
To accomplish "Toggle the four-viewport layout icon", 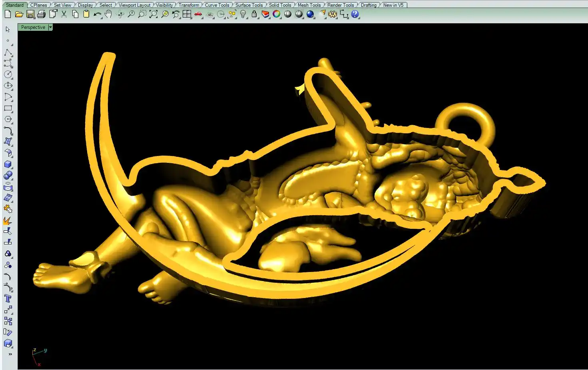I will [187, 14].
